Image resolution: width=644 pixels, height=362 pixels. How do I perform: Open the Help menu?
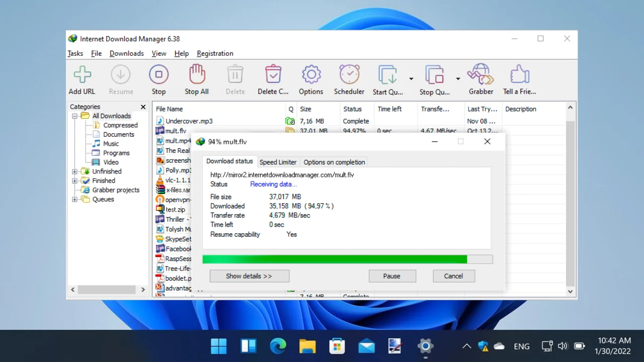coord(182,53)
